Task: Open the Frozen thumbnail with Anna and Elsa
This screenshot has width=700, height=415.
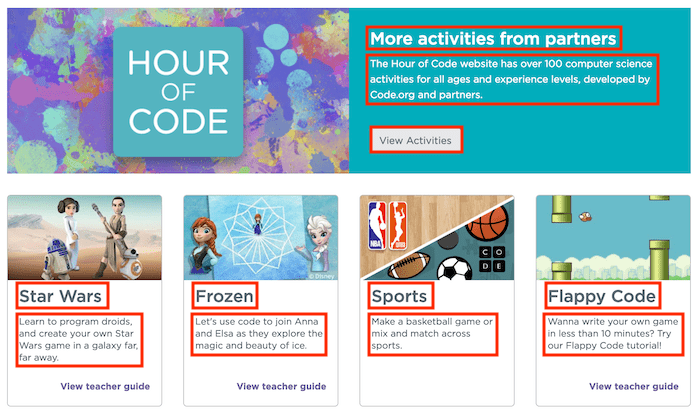Action: (261, 237)
